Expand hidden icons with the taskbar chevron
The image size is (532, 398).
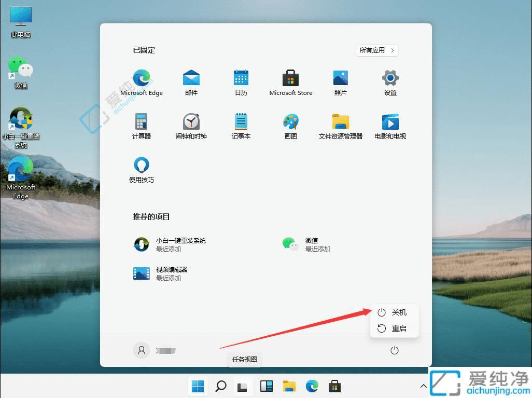point(424,386)
